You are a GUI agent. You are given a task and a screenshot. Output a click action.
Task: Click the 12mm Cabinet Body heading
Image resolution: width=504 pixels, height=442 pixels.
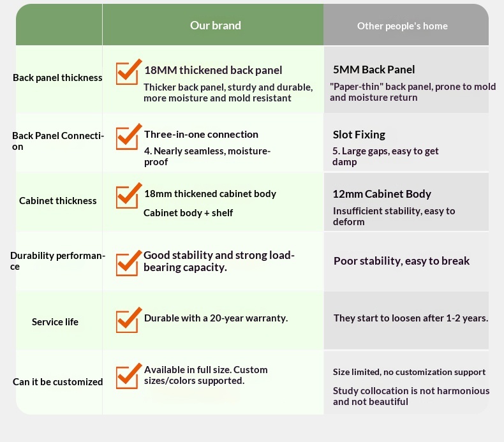click(382, 194)
